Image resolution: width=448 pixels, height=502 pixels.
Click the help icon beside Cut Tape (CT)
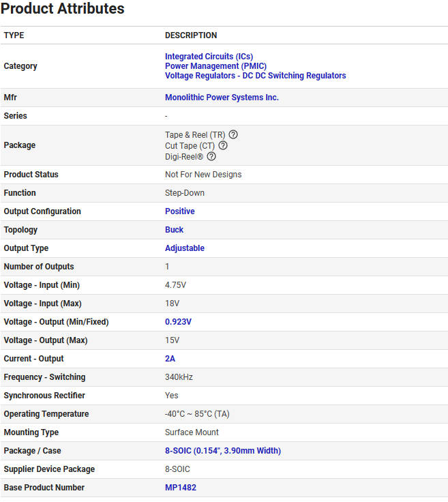(223, 146)
